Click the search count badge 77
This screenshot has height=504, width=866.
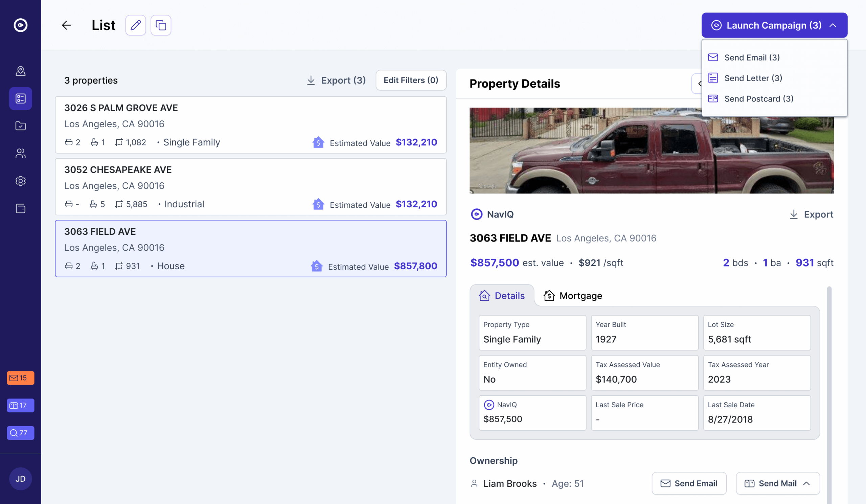point(20,433)
